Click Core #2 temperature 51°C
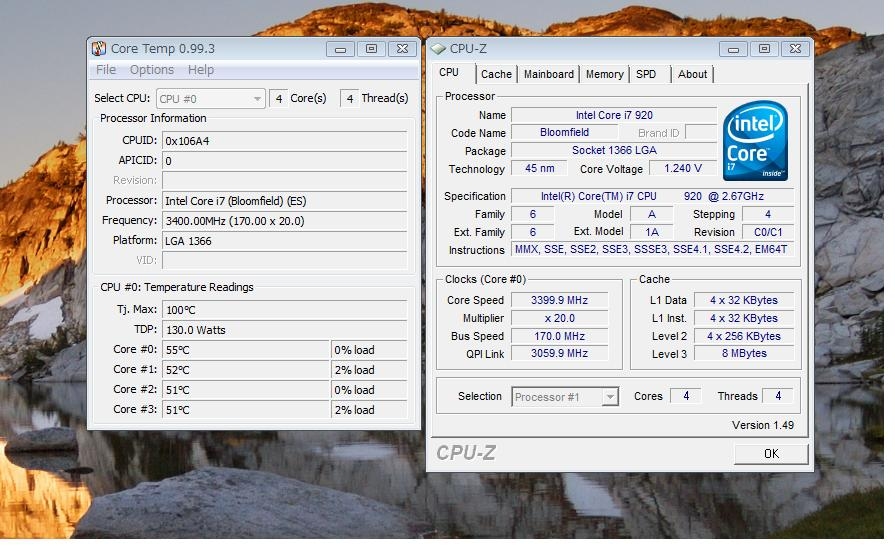Viewport: 895px width, 557px height. 245,390
